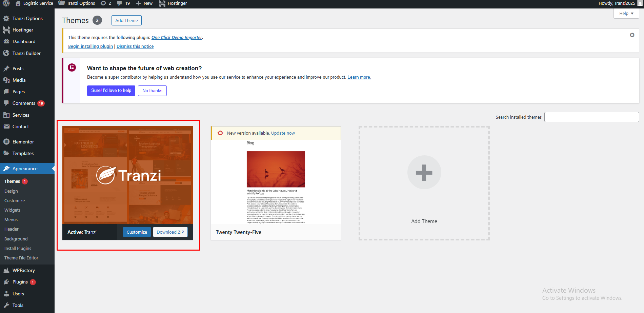The height and width of the screenshot is (313, 644).
Task: Open the Plugins menu in sidebar
Action: (20, 282)
